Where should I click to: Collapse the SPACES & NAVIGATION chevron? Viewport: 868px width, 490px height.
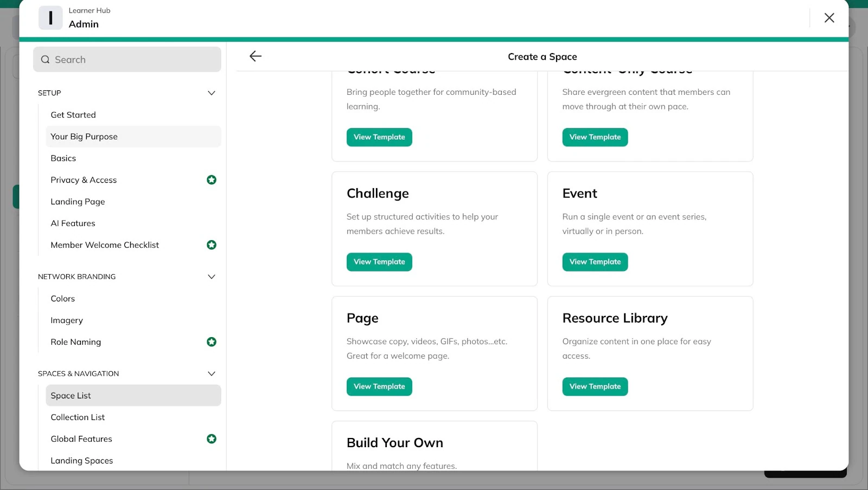212,373
